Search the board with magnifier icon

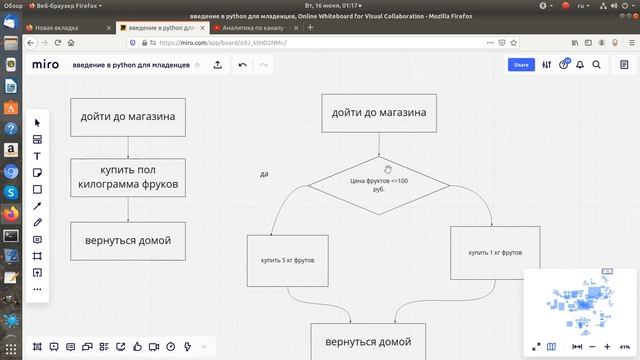pyautogui.click(x=596, y=64)
